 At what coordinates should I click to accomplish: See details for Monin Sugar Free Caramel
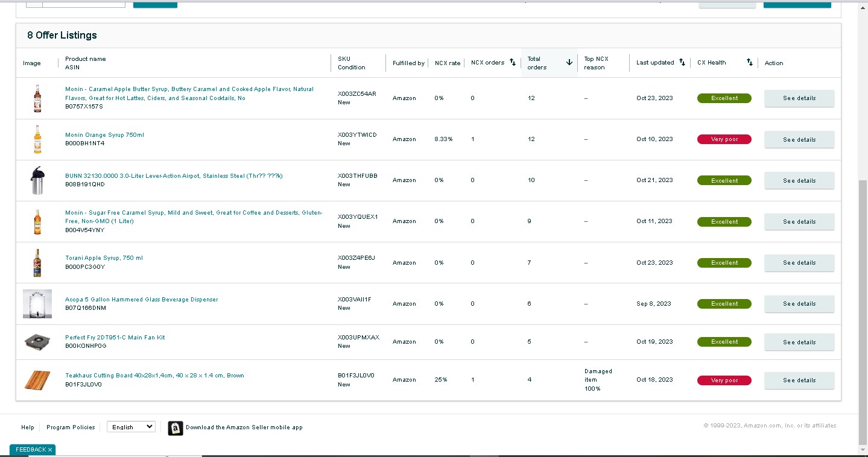pyautogui.click(x=799, y=221)
